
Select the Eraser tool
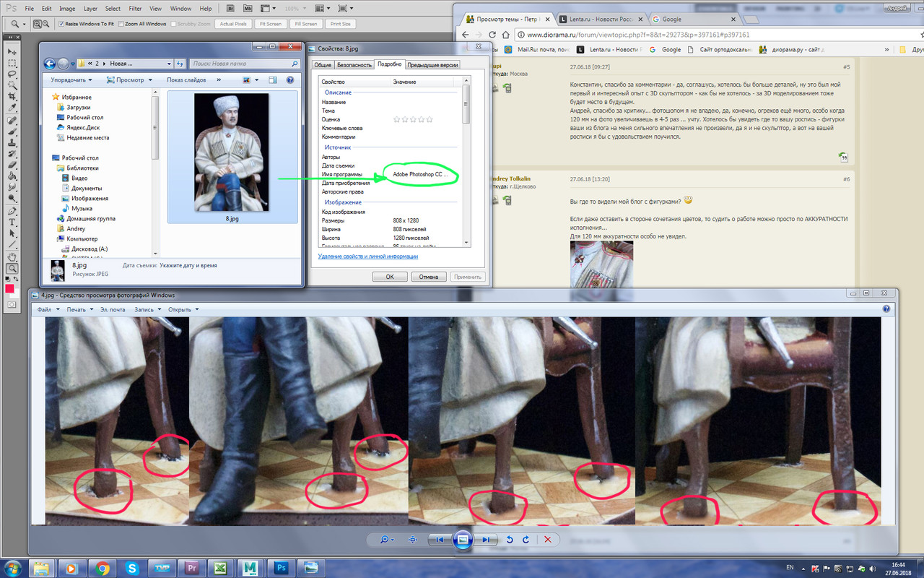tap(12, 165)
